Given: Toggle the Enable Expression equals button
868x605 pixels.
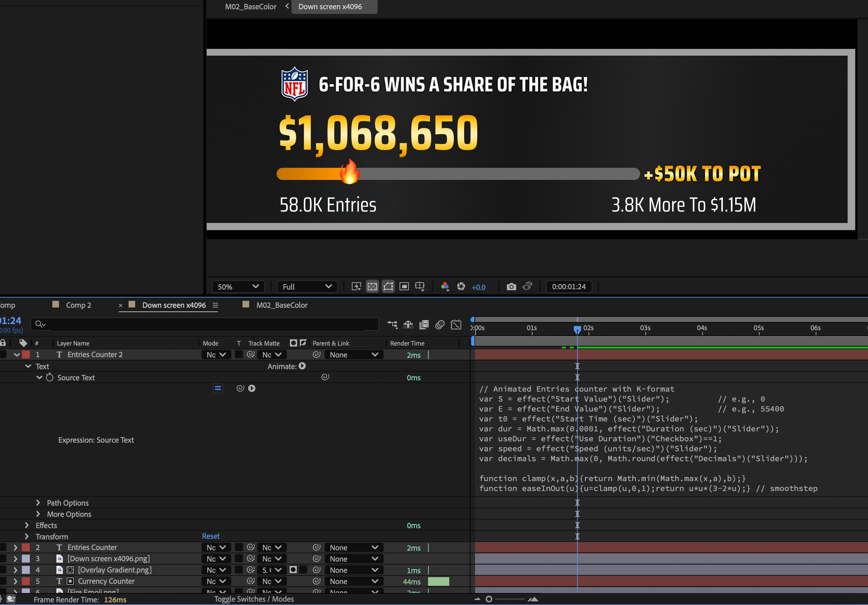Looking at the screenshot, I should 218,388.
